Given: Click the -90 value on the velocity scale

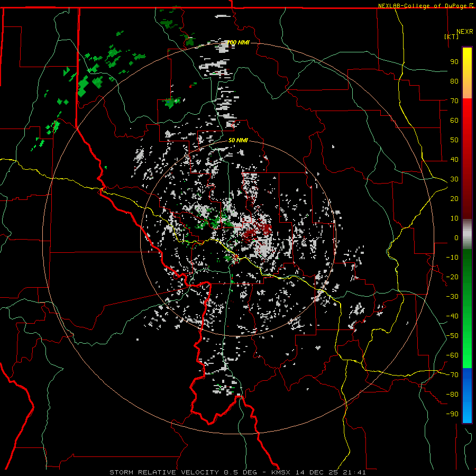Looking at the screenshot, I should click(x=452, y=414).
